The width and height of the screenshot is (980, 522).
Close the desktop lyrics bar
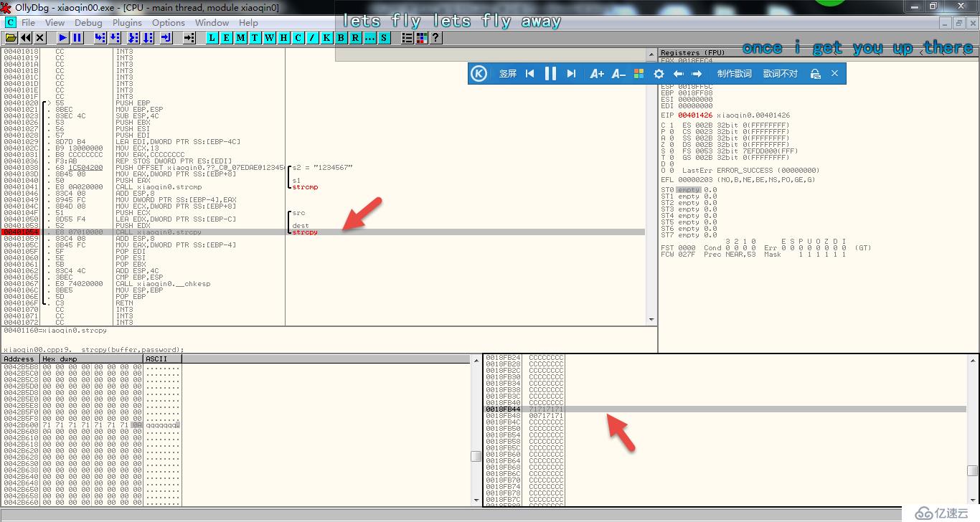[834, 73]
